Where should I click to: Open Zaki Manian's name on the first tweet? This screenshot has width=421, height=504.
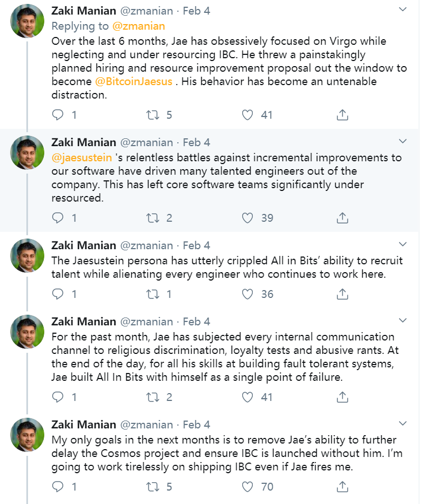pos(84,11)
